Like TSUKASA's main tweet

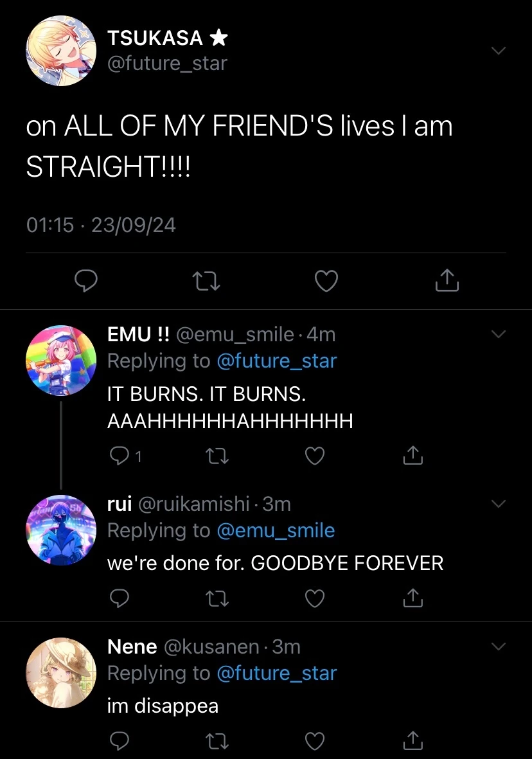click(327, 281)
